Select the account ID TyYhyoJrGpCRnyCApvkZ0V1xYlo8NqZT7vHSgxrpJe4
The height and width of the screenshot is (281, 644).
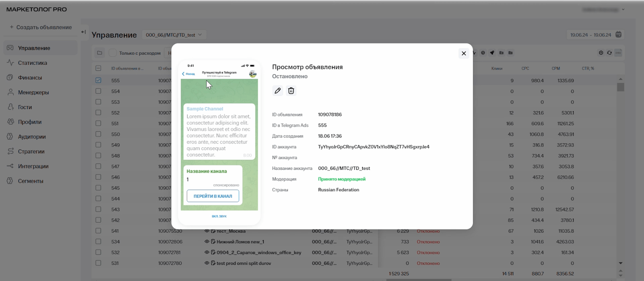(x=374, y=147)
